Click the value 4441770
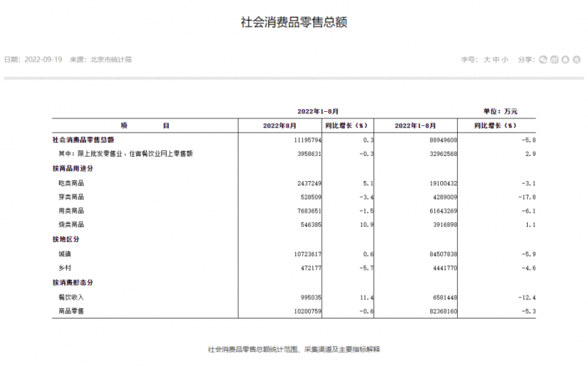The width and height of the screenshot is (588, 368). [x=445, y=268]
